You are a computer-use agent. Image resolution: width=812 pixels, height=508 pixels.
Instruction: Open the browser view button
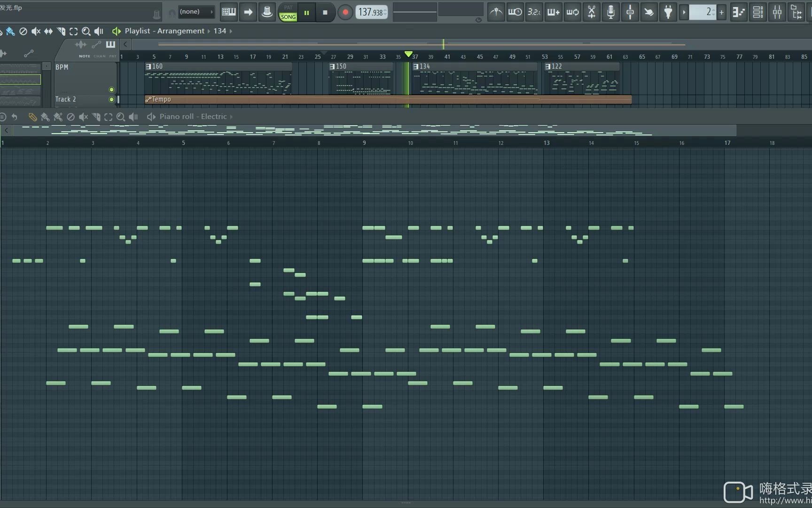(x=796, y=12)
